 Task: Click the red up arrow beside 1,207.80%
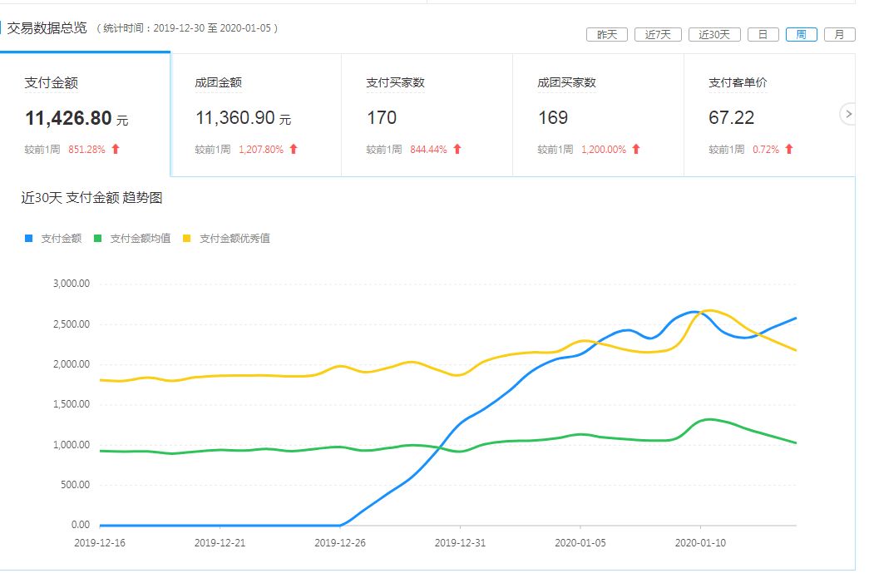[x=294, y=149]
